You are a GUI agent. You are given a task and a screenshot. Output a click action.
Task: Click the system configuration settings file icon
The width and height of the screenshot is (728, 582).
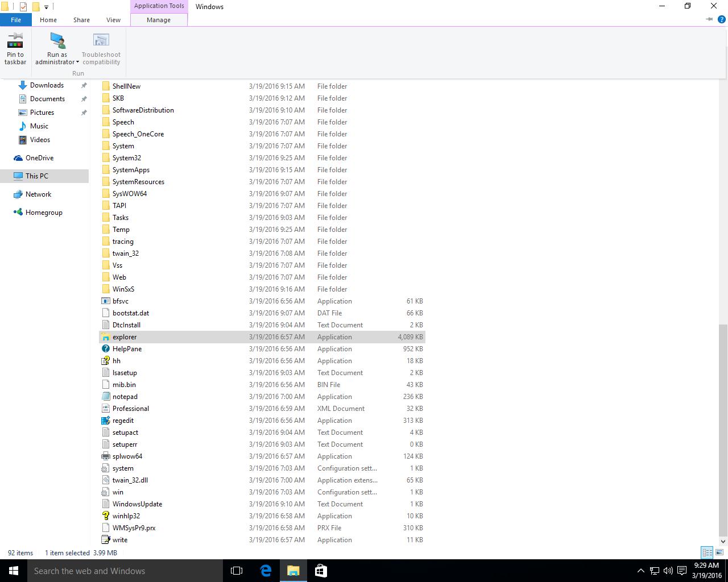click(105, 468)
